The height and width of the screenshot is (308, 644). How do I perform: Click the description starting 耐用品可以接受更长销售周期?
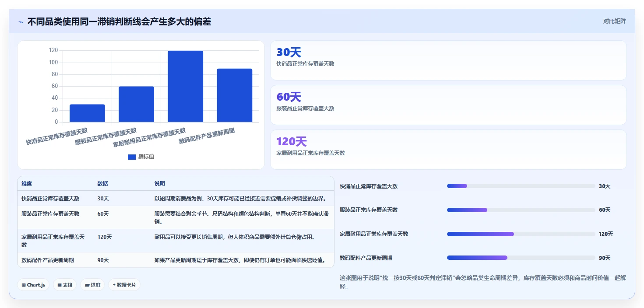(x=235, y=237)
